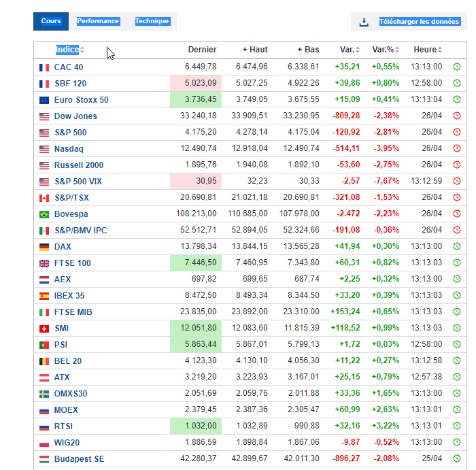Viewport: 476px width, 470px height.
Task: Click the highlighted value 7.446,50
Action: click(201, 263)
